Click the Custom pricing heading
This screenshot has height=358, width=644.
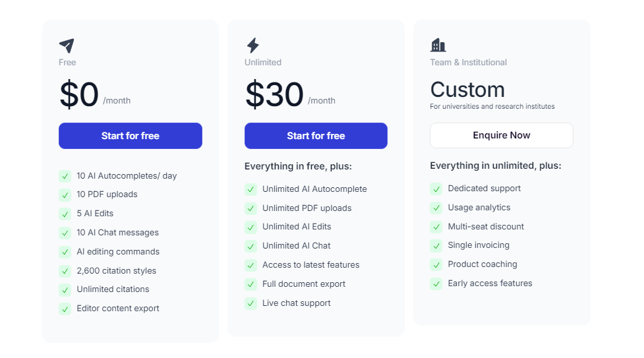pos(467,90)
